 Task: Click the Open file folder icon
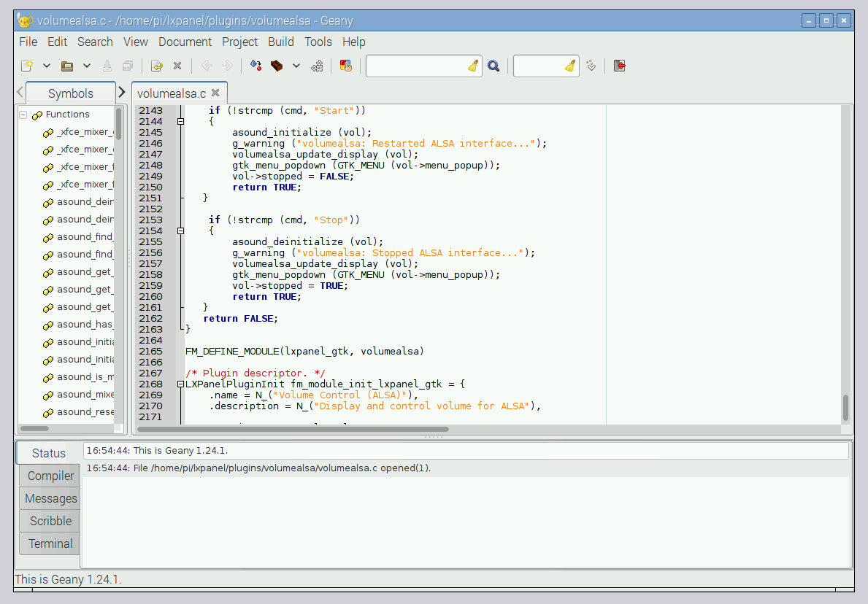(67, 66)
